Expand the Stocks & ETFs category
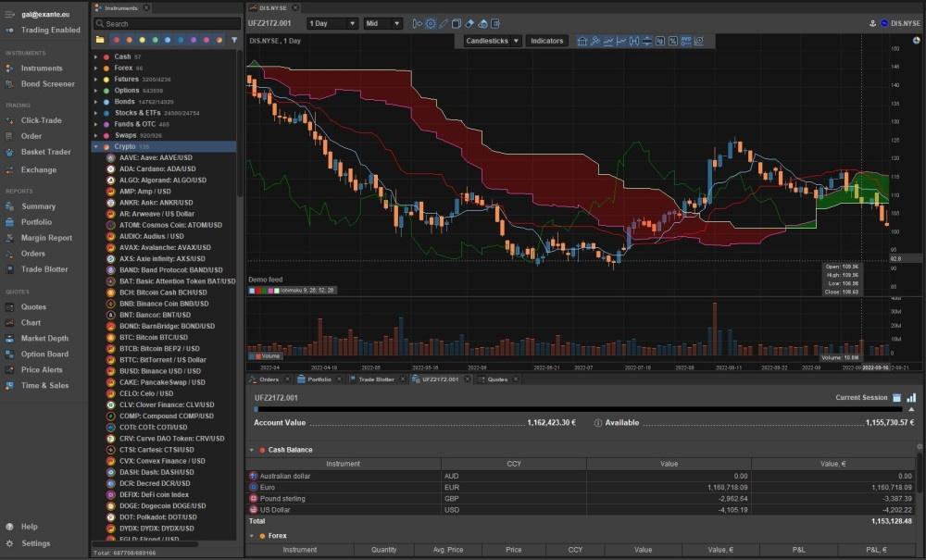 coord(95,113)
